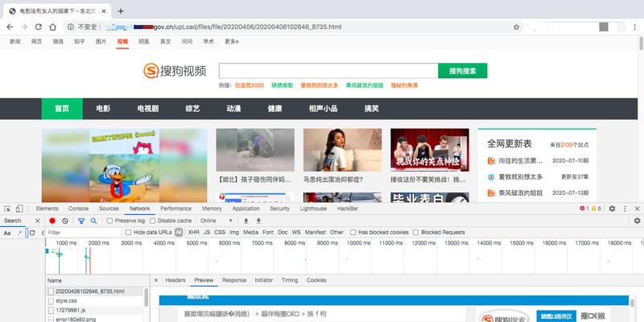The image size is (644, 322).
Task: Expand the 更多» menu in the top navigation
Action: (232, 42)
